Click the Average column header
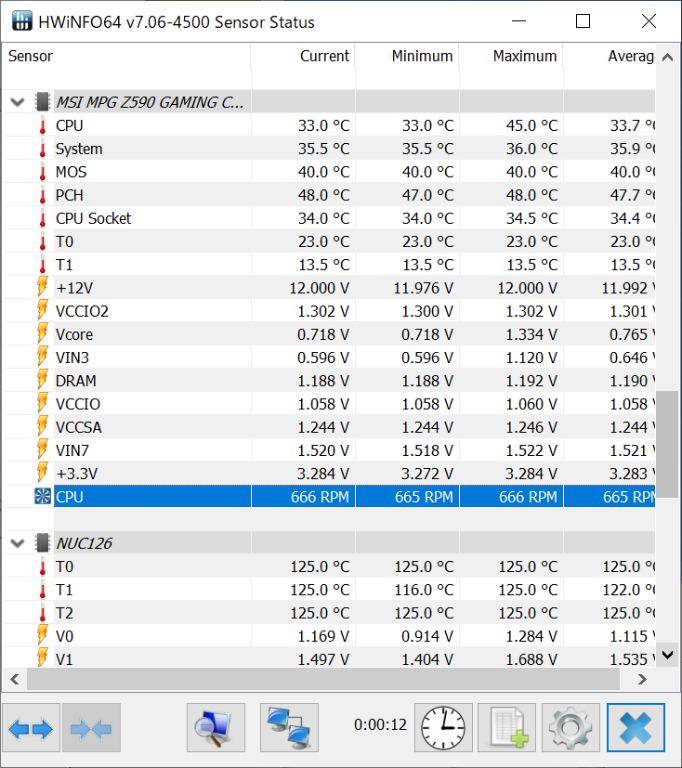The width and height of the screenshot is (682, 768). [x=609, y=56]
